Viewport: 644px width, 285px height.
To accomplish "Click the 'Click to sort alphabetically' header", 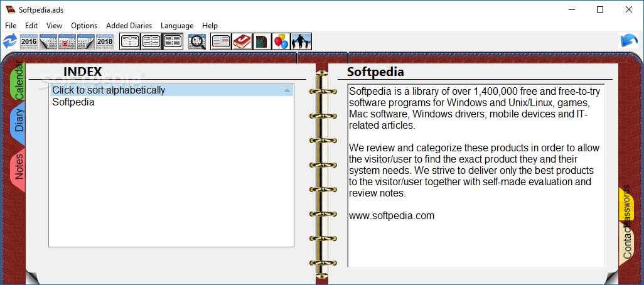I will click(172, 90).
